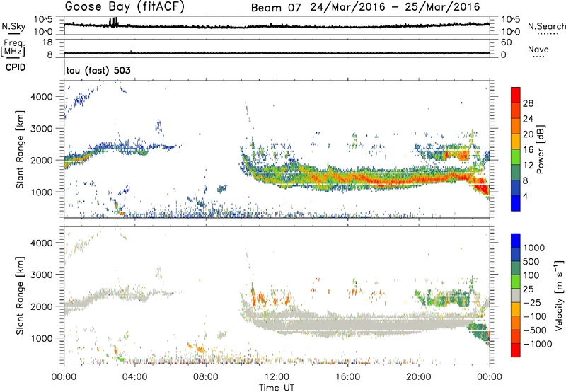The height and width of the screenshot is (392, 566).
Task: Click the 'Nave' legend label
Action: point(538,50)
